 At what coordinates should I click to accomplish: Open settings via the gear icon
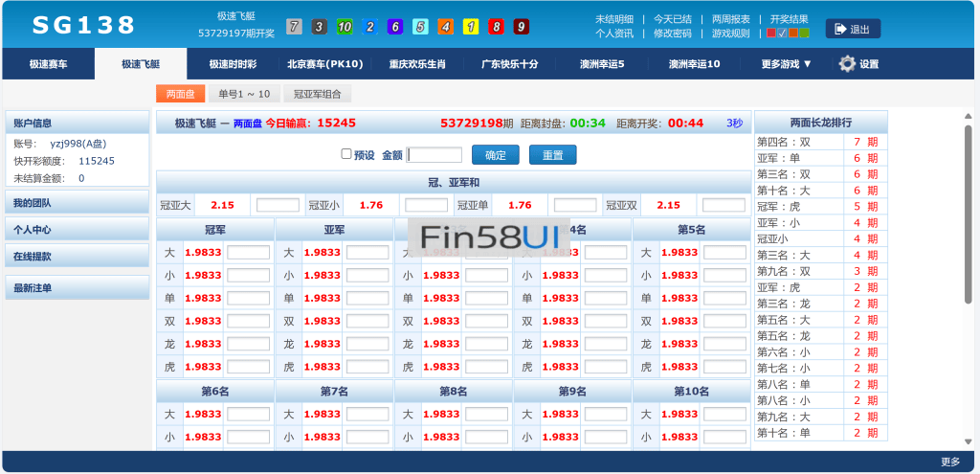[x=847, y=64]
